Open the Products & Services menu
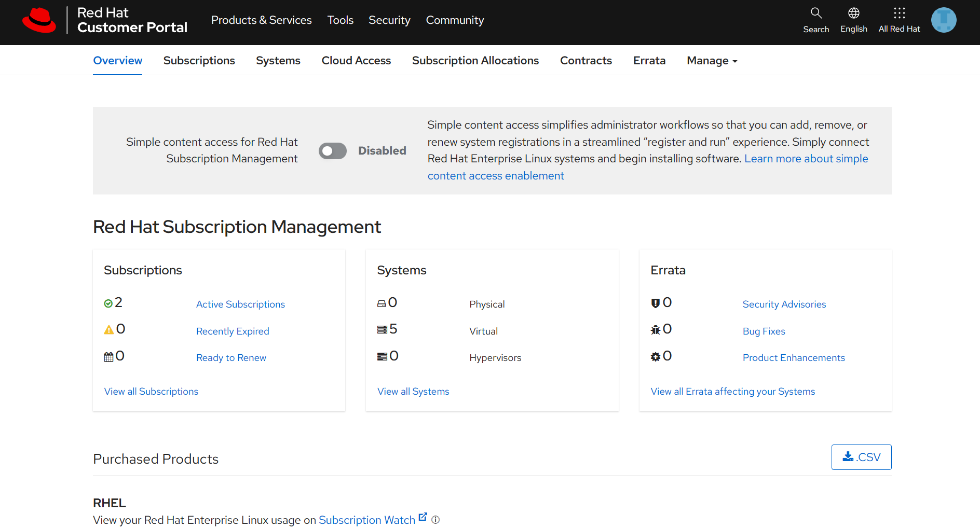Viewport: 980px width, 528px height. 261,20
